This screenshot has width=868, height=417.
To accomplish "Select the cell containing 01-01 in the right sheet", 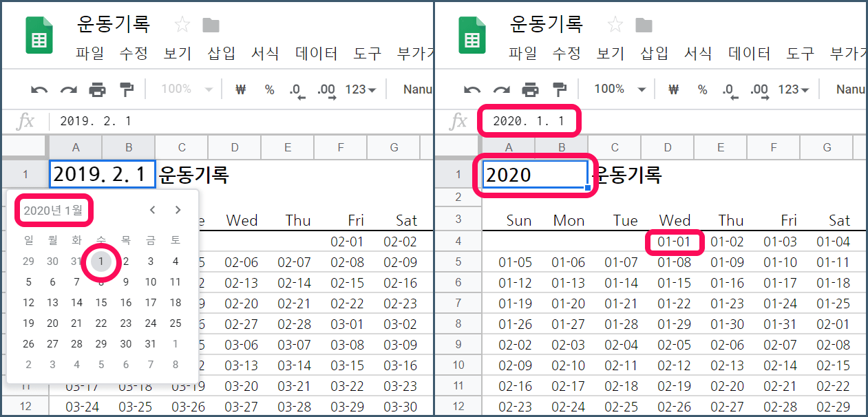I will (x=674, y=242).
